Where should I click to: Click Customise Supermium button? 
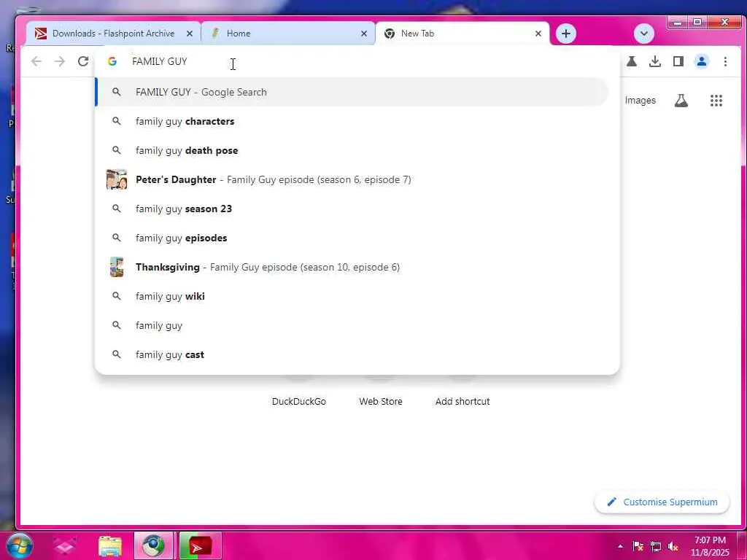coord(662,502)
